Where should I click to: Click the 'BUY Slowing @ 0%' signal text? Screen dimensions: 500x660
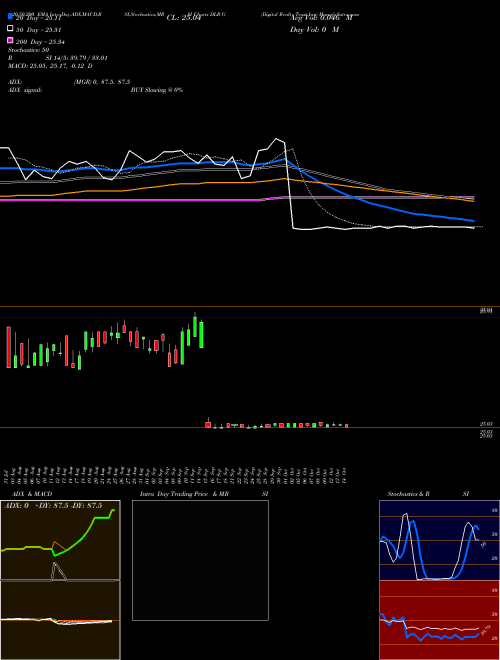(157, 90)
